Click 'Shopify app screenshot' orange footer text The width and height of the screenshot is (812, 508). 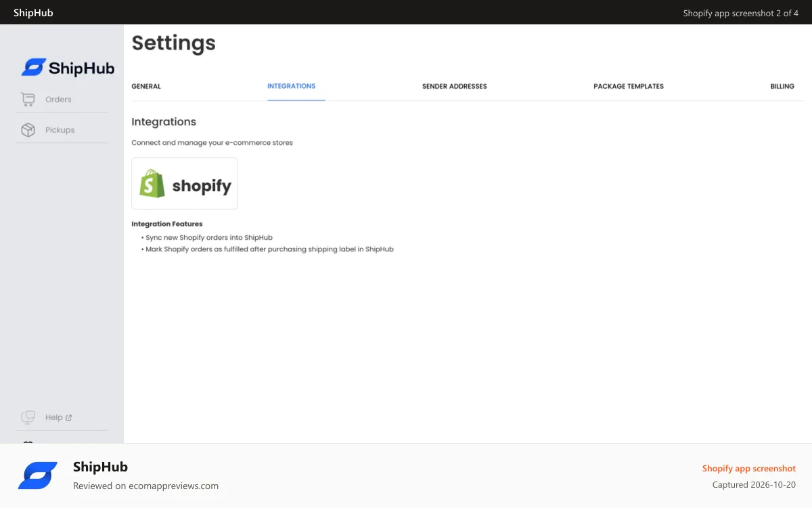click(x=749, y=469)
